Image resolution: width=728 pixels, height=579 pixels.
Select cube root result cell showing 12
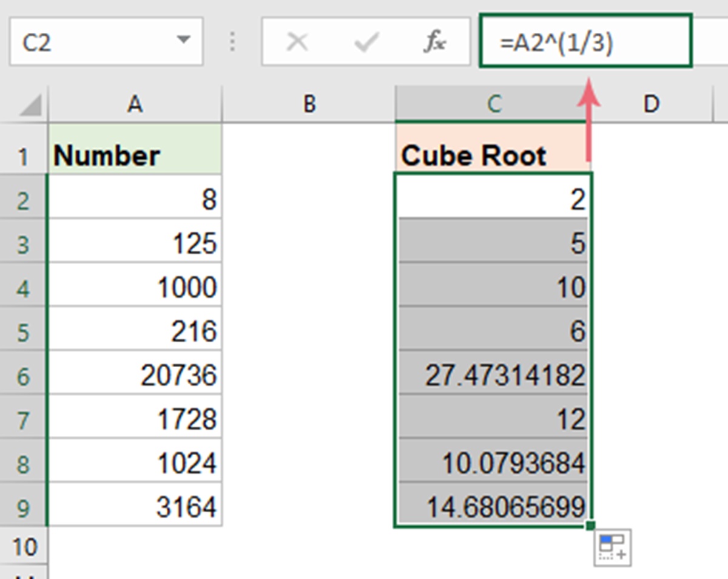point(493,417)
